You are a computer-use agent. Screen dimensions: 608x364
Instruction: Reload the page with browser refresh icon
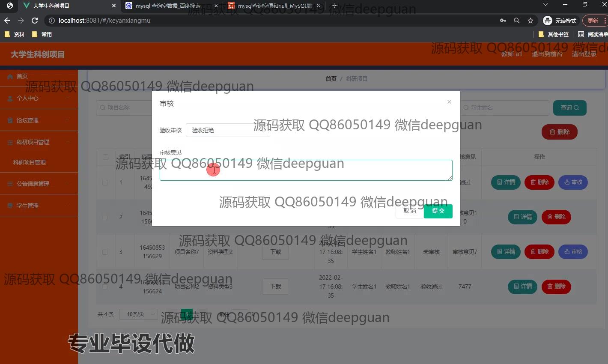coord(35,21)
